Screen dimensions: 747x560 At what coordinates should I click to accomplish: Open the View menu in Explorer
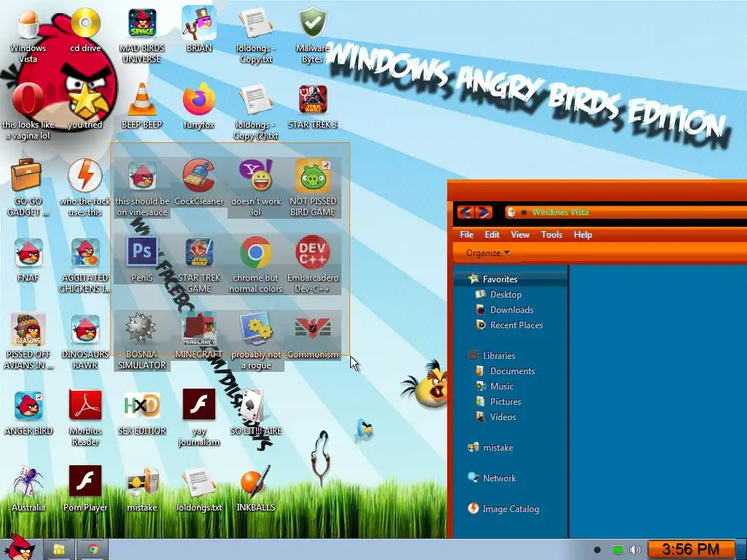click(520, 234)
